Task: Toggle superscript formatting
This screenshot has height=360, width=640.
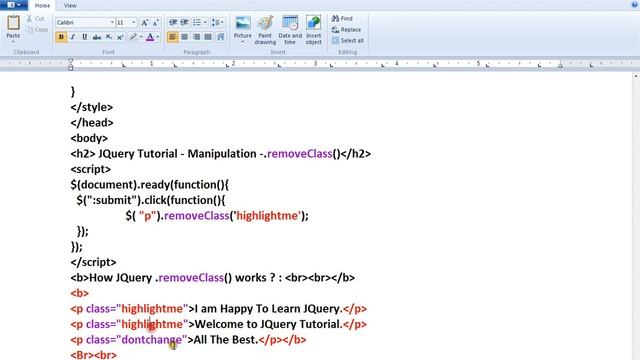Action: (x=120, y=37)
